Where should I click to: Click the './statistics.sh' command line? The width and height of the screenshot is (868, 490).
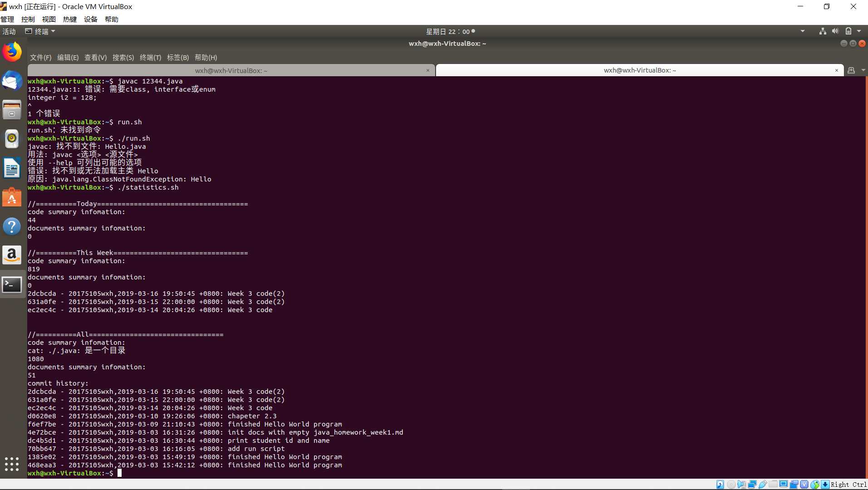coord(103,187)
